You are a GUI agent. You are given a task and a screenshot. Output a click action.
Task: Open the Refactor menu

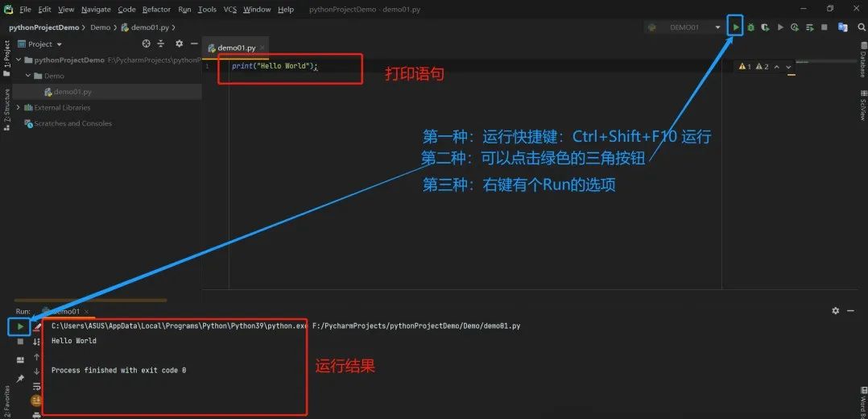pyautogui.click(x=157, y=10)
